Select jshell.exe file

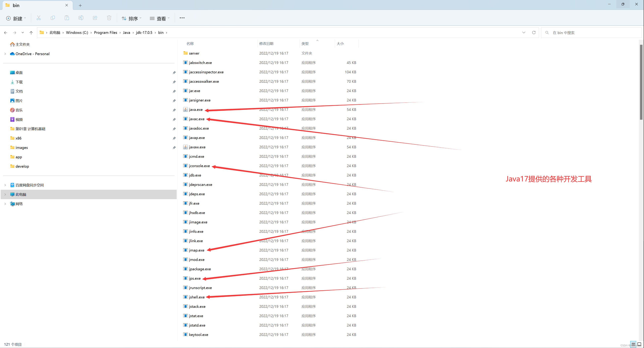(x=197, y=297)
